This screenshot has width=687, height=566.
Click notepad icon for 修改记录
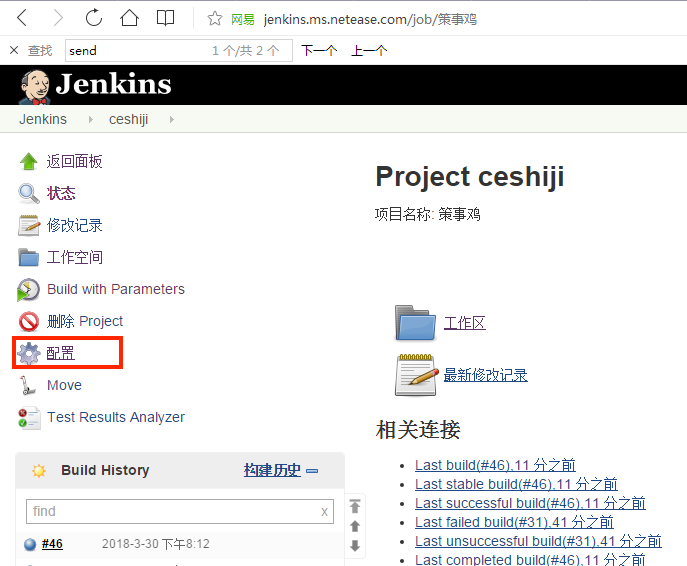pyautogui.click(x=29, y=225)
